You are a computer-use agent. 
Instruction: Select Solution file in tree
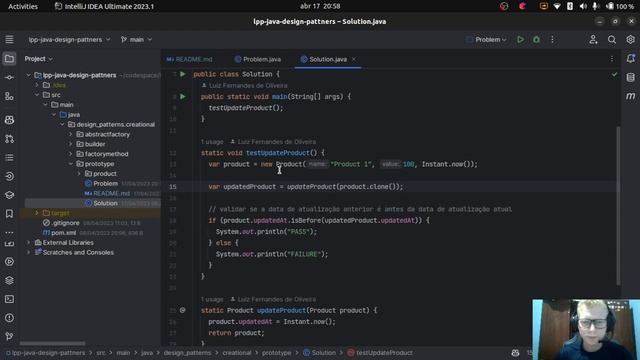click(105, 203)
